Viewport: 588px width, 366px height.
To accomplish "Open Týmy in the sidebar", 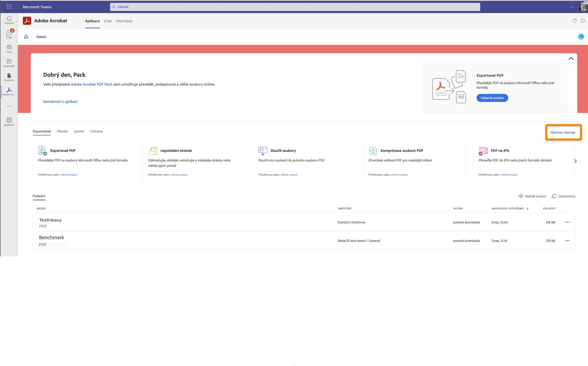I will pos(9,49).
